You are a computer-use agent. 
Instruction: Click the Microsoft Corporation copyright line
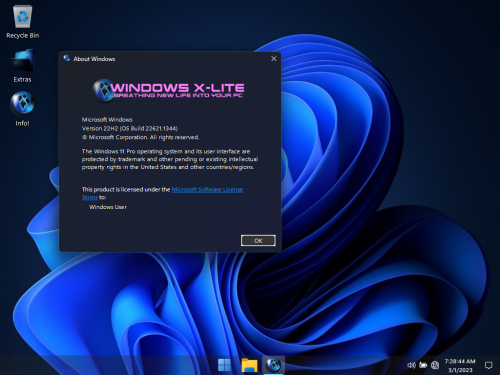tap(140, 137)
